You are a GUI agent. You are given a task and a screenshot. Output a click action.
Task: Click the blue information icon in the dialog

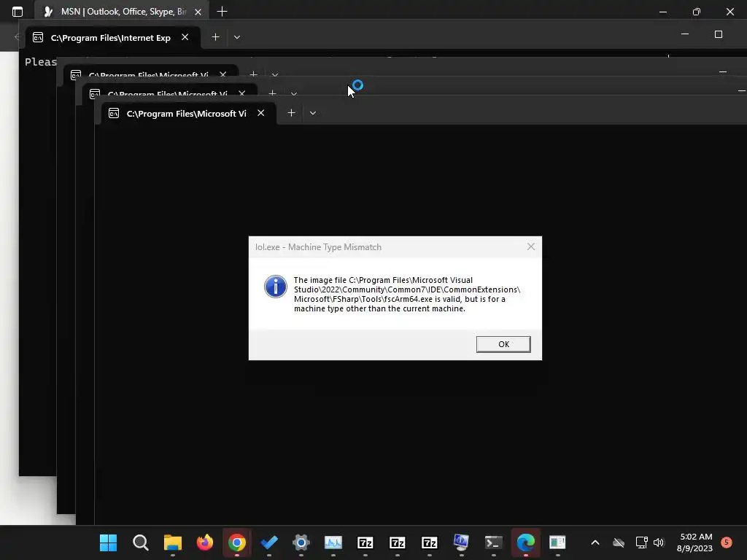[275, 287]
